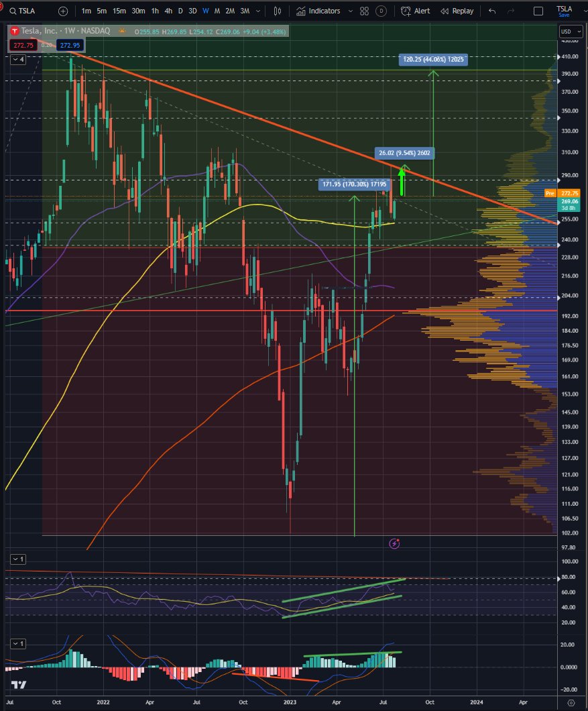
Task: Click the 120.25 (44.06%) measurement label
Action: pyautogui.click(x=433, y=60)
